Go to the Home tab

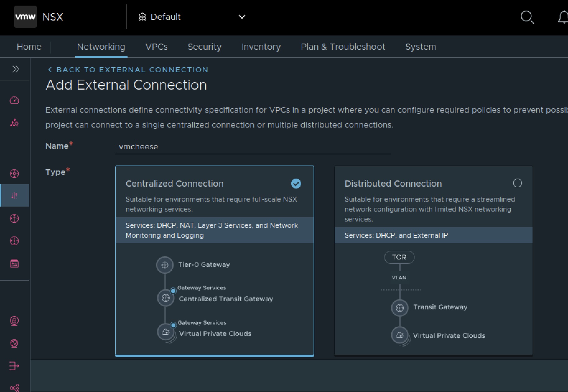[29, 47]
